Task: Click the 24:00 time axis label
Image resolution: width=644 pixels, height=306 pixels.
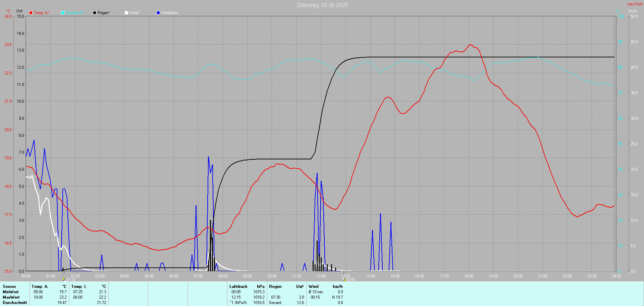Action: point(616,276)
